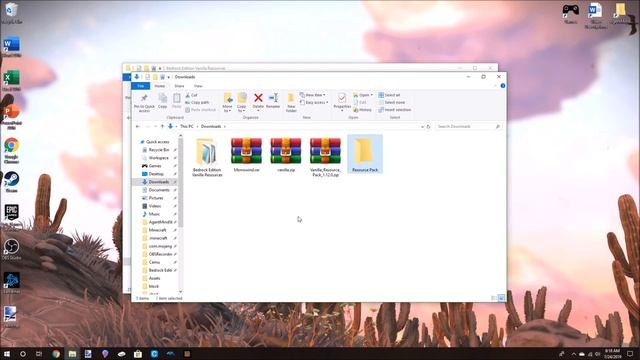Select Quick access in the navigation pane
Image resolution: width=640 pixels, height=360 pixels.
pyautogui.click(x=154, y=142)
